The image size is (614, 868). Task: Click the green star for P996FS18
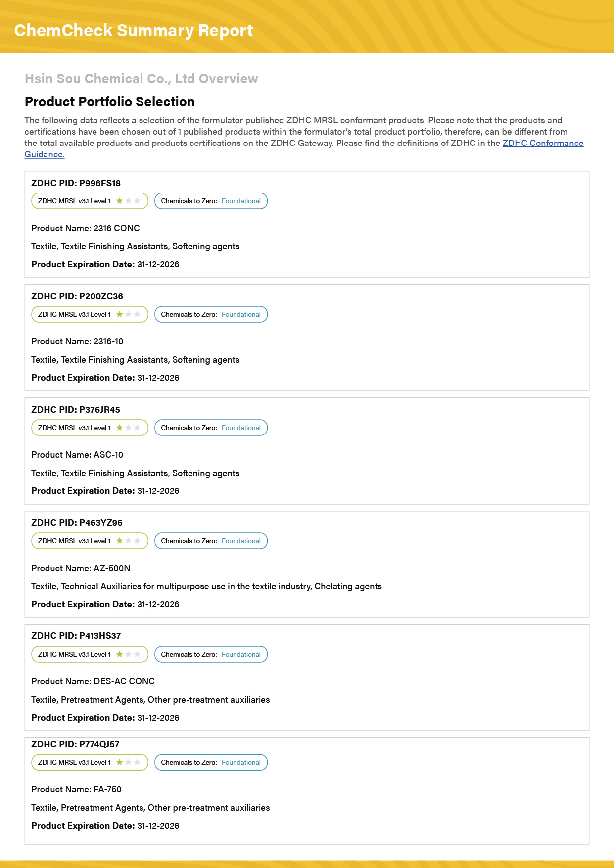point(120,201)
